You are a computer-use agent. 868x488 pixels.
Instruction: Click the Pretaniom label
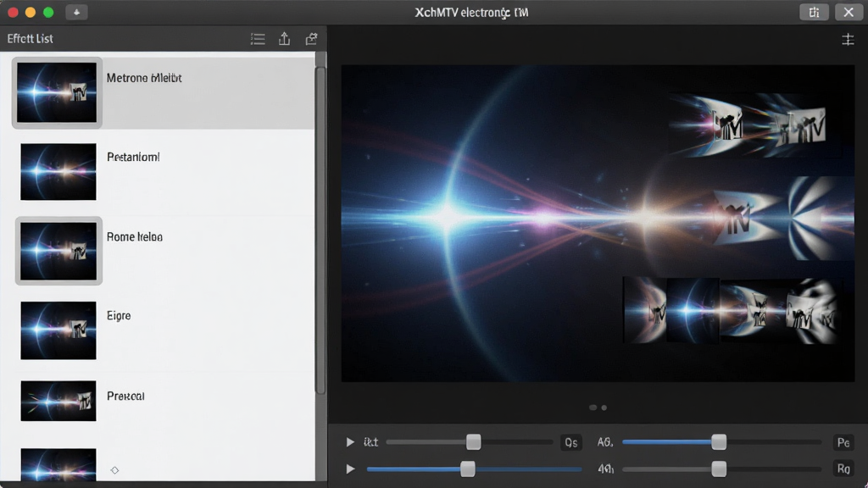point(133,157)
